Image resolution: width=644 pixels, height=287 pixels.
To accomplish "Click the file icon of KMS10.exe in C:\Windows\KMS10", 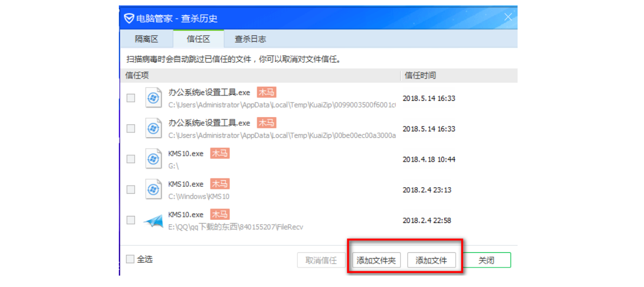I will click(x=153, y=189).
